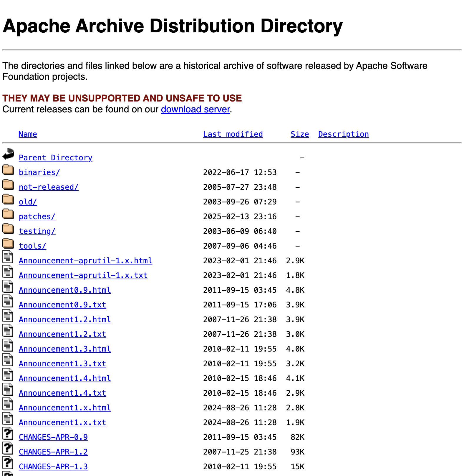
Task: Click the unknown-file icon beside CHANGES-APR-0.9
Action: pos(8,434)
